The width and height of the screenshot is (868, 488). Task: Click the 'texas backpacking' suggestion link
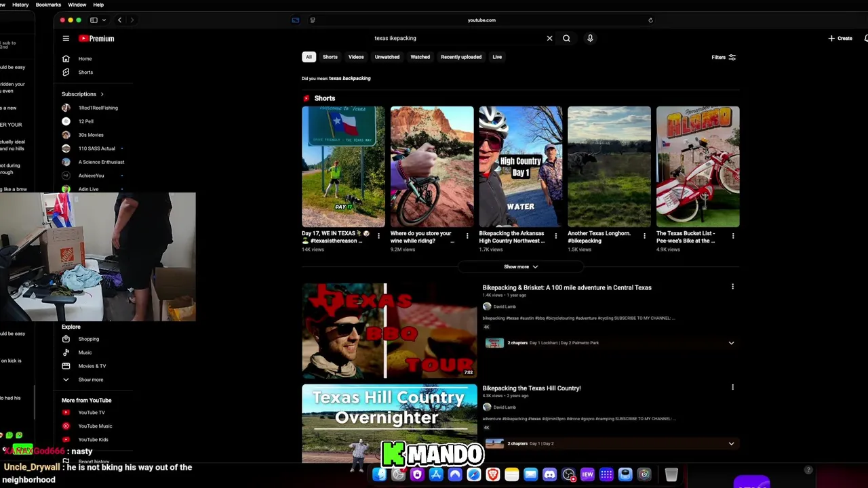[350, 79]
